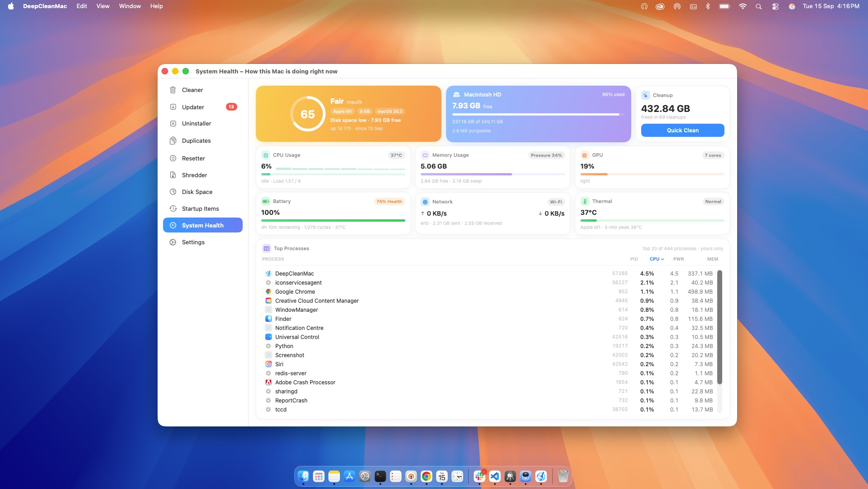Open Settings gear icon in sidebar
This screenshot has width=868, height=489.
pos(173,242)
